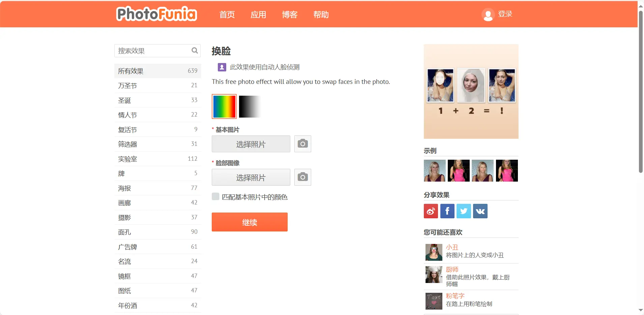The width and height of the screenshot is (644, 315).
Task: Click the search magnifier icon
Action: tap(195, 51)
